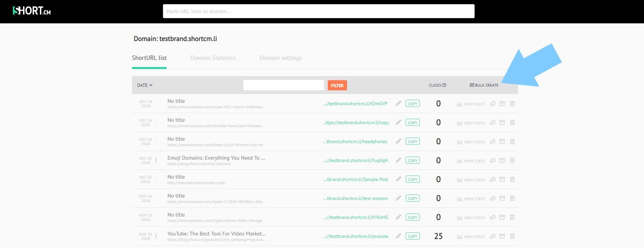Open the DATE sort dropdown

click(x=145, y=85)
